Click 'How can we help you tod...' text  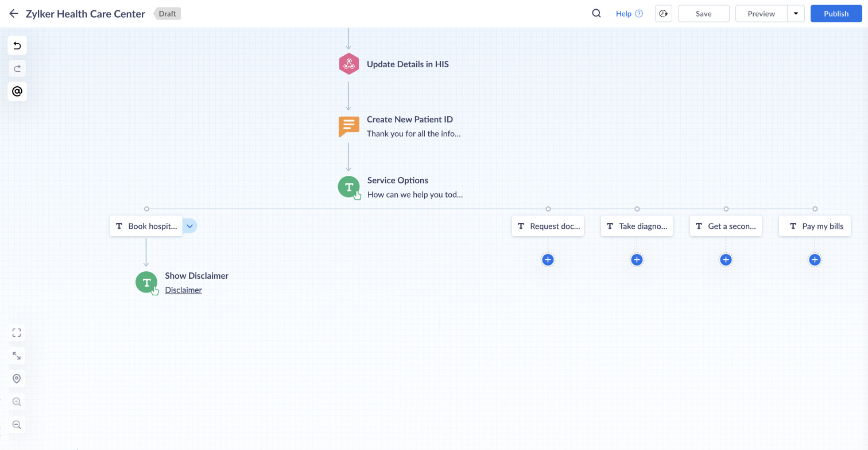coord(415,195)
